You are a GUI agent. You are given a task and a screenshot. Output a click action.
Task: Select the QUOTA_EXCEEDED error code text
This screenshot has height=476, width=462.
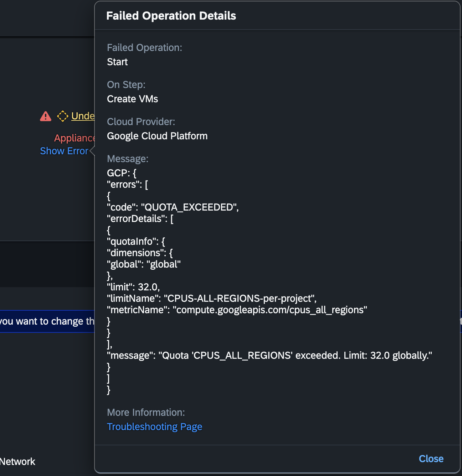[x=173, y=207]
